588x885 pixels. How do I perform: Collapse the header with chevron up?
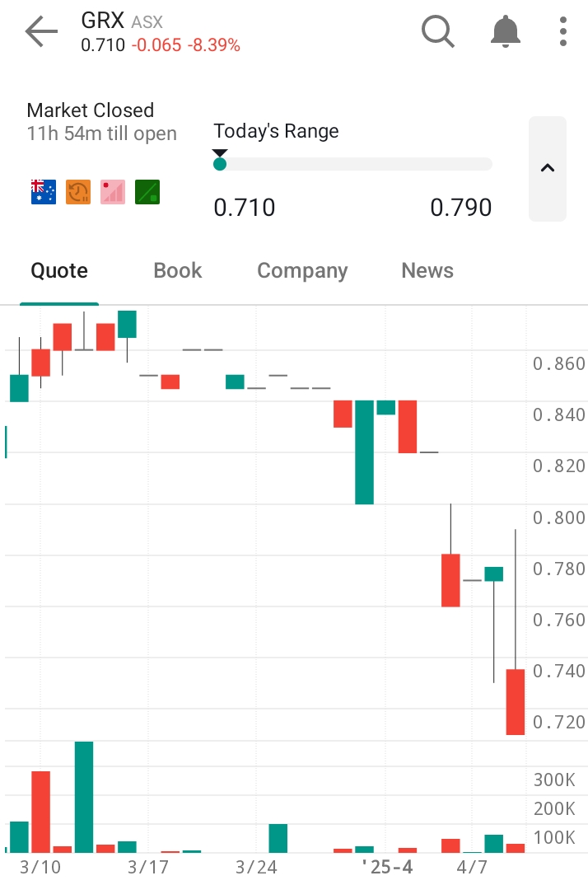coord(548,168)
